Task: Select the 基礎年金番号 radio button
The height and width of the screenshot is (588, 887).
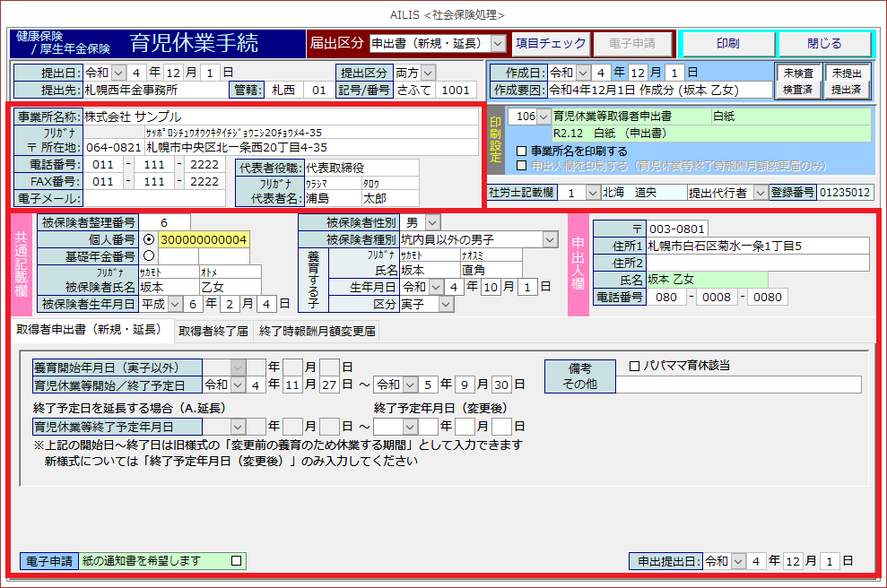Action: (149, 256)
